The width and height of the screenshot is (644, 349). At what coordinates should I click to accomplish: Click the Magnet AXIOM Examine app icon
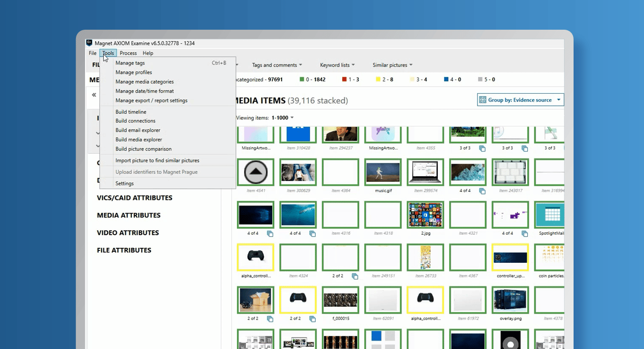tap(90, 43)
